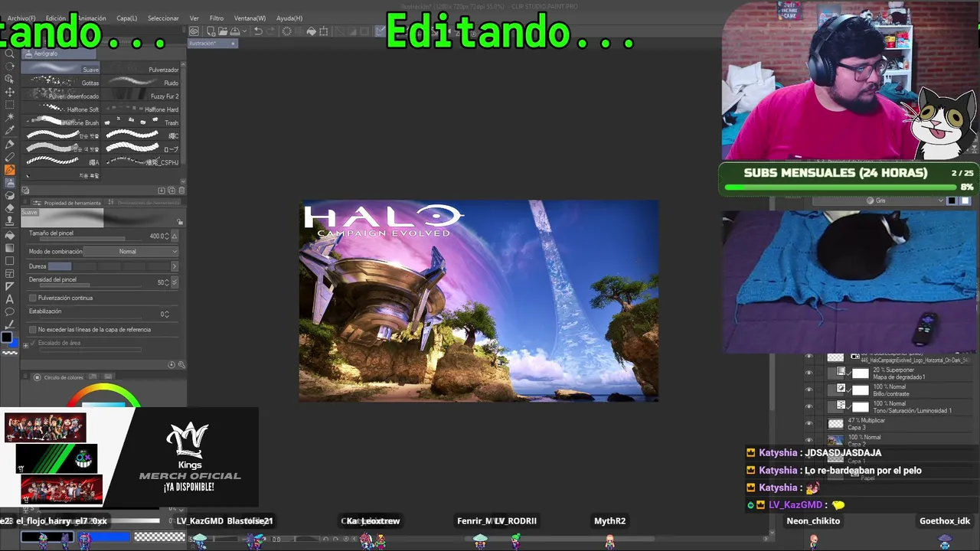Open sub tool detail wrench icon
This screenshot has height=551, width=980.
[x=181, y=365]
